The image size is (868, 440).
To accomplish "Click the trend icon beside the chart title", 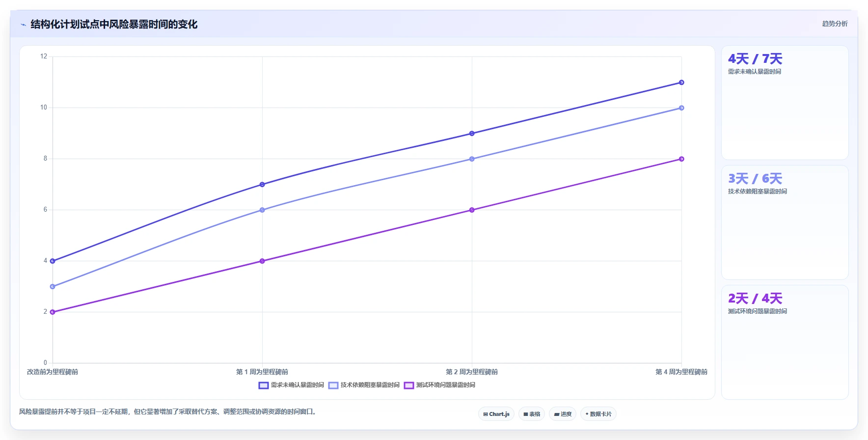I will pos(23,25).
